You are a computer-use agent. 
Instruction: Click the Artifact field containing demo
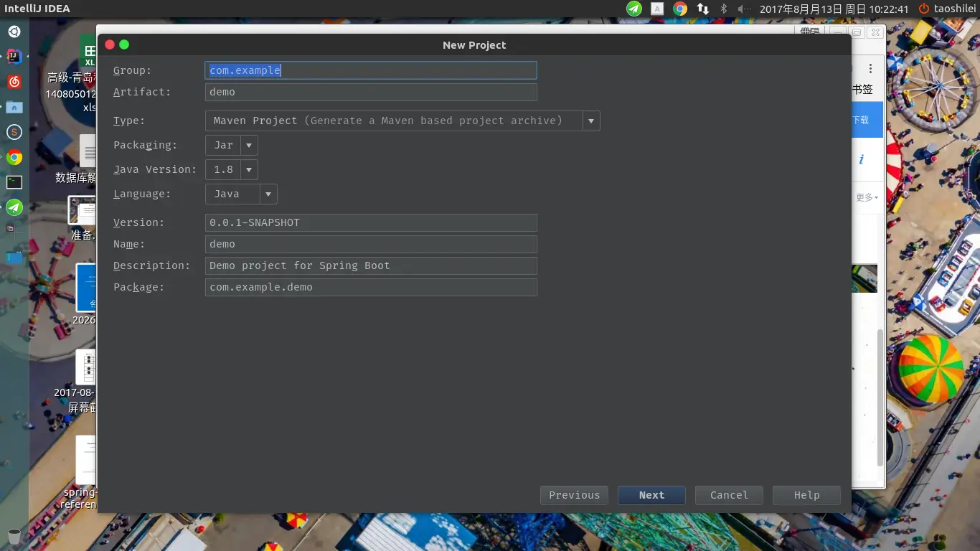pos(371,92)
